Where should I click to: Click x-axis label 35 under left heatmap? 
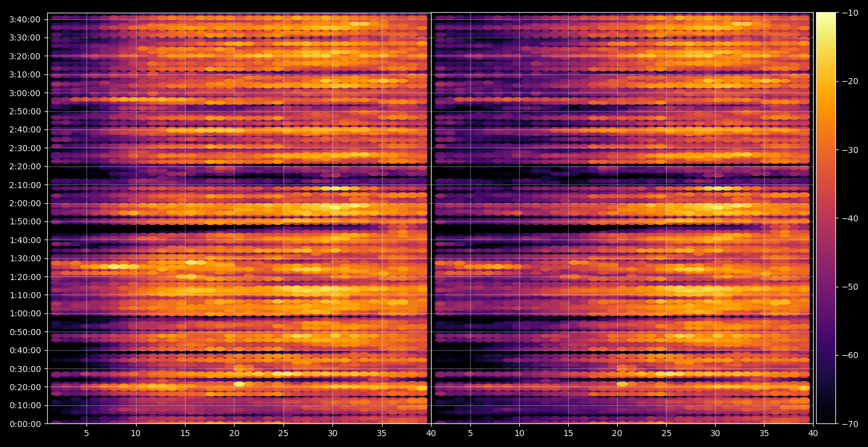click(x=381, y=433)
